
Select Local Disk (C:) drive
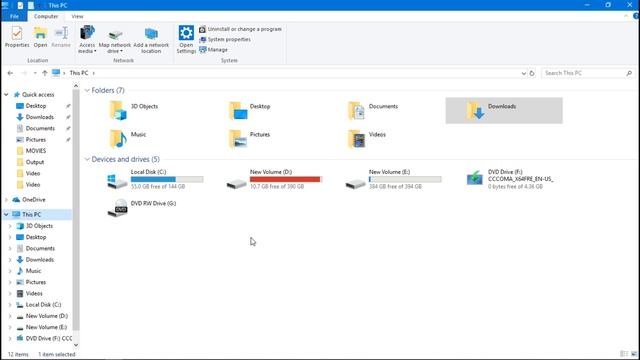click(155, 179)
